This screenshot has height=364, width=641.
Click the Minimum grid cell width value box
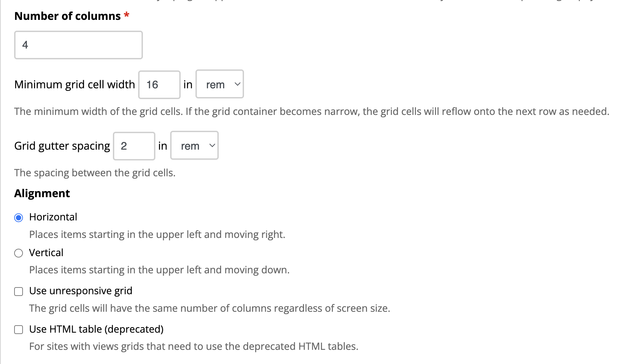pyautogui.click(x=159, y=85)
